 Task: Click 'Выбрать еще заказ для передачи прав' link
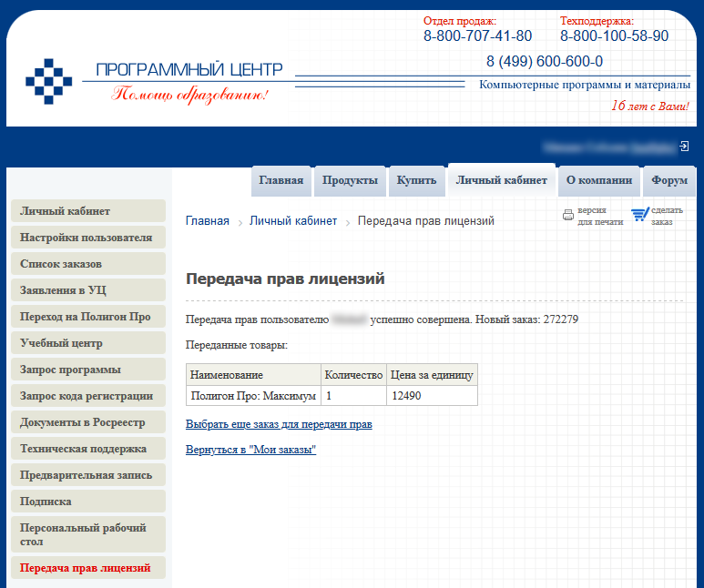(x=279, y=424)
